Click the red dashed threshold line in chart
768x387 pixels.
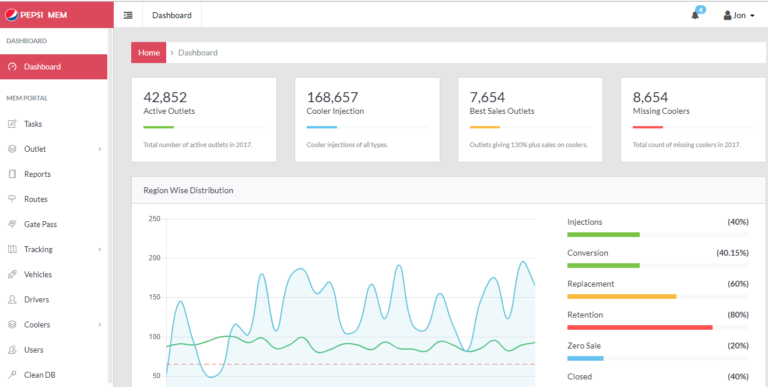351,364
